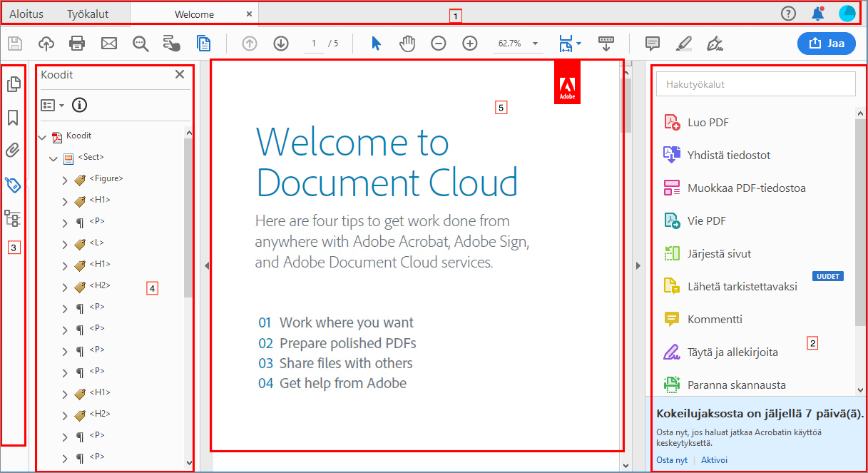This screenshot has height=473, width=868.
Task: Toggle the tags panel icon
Action: 13,185
